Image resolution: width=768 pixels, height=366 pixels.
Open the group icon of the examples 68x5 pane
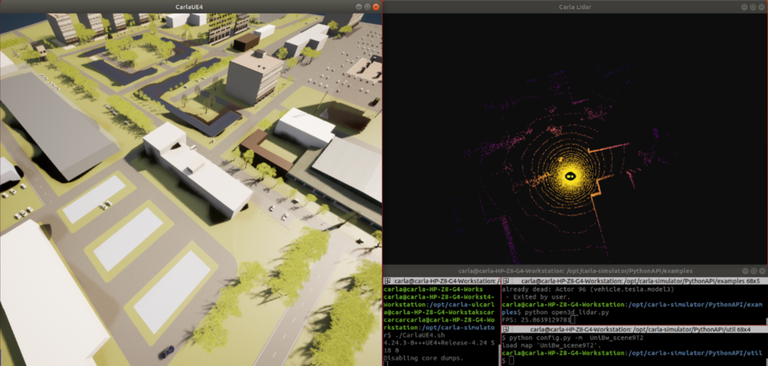(506, 281)
